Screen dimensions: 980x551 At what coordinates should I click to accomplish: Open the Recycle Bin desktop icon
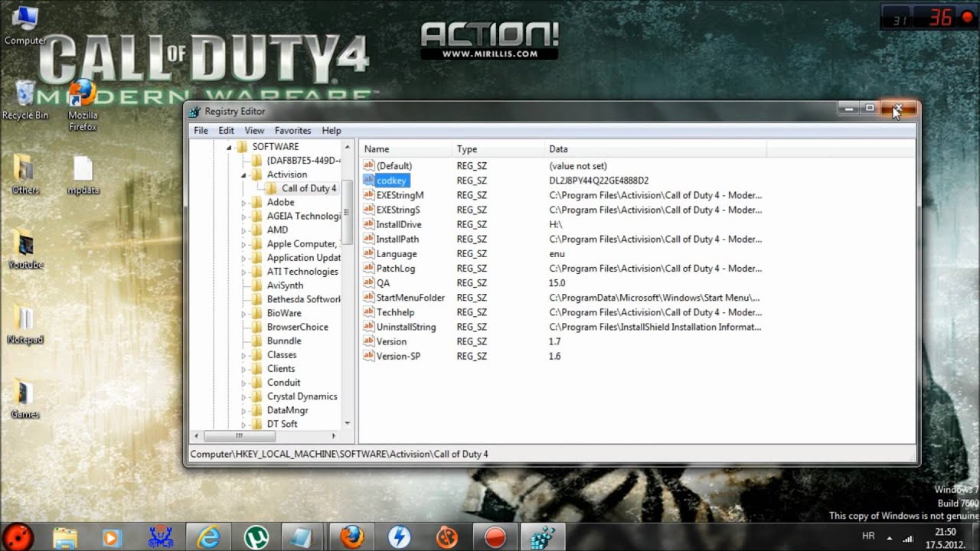tap(25, 99)
